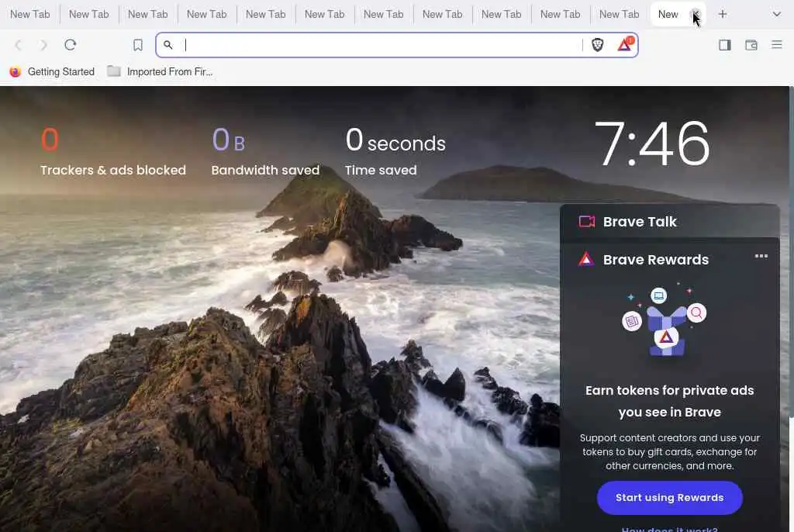Click the Brave Talk camera icon

pyautogui.click(x=586, y=222)
